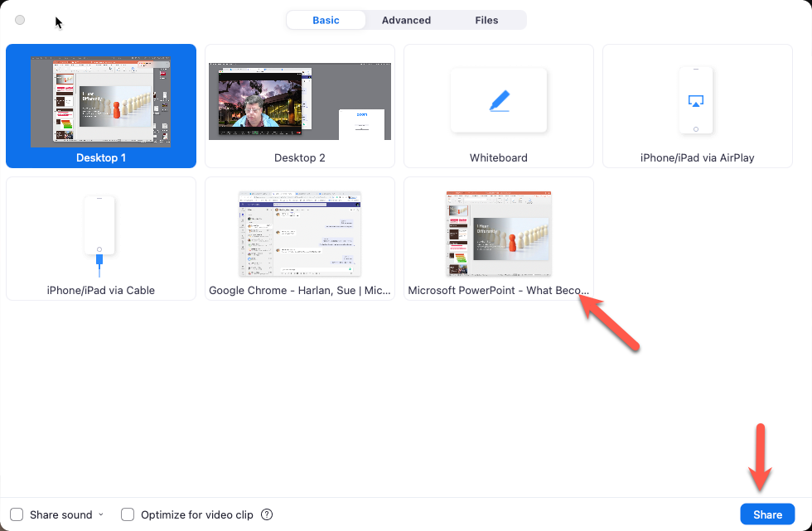Click the gray circle icon at top left
Screen dimensions: 812x531
(x=19, y=19)
